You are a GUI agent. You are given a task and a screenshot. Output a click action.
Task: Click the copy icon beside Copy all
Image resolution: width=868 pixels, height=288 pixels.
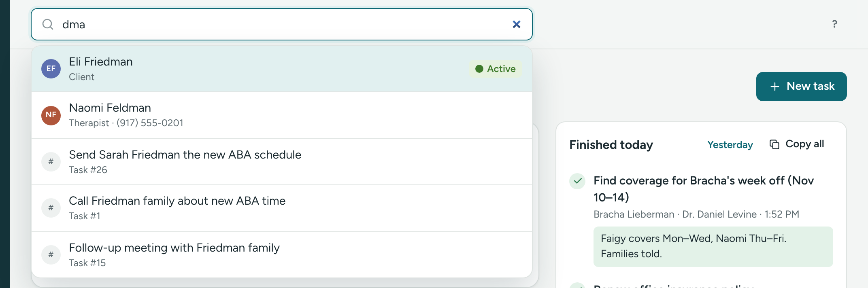[774, 144]
